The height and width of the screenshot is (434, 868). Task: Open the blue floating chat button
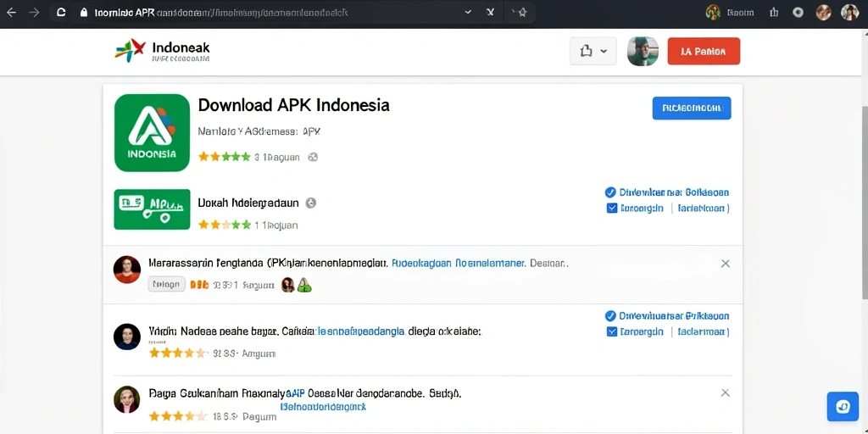coord(843,407)
